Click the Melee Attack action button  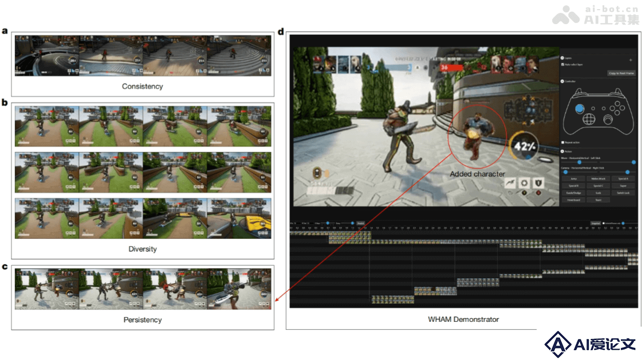598,179
